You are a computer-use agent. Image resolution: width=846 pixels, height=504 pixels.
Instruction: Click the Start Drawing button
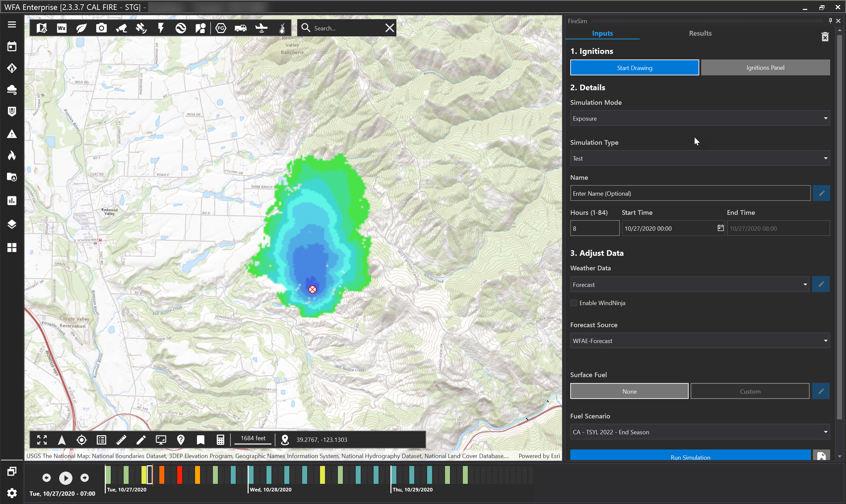pyautogui.click(x=634, y=67)
